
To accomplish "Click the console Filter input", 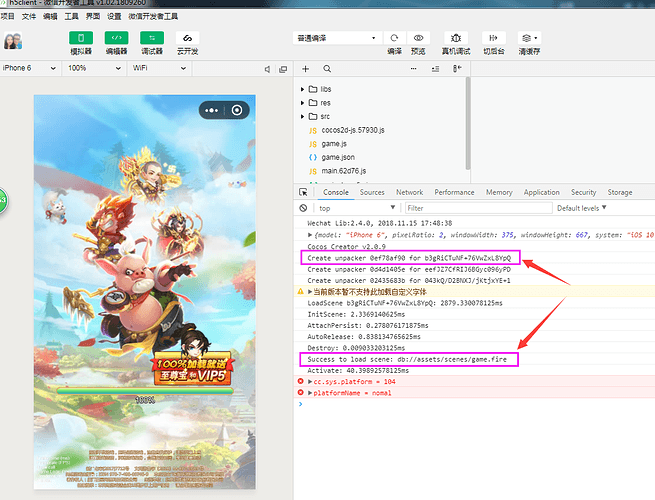I will 478,208.
